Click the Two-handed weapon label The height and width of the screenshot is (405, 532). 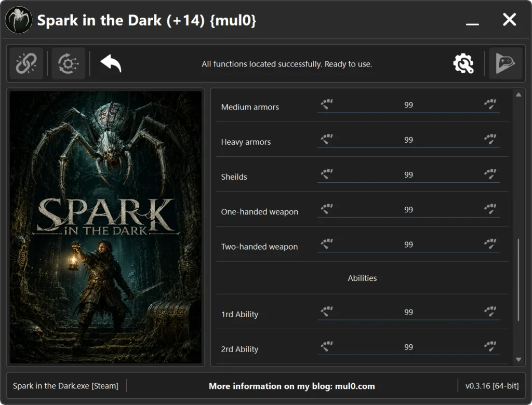click(x=259, y=247)
